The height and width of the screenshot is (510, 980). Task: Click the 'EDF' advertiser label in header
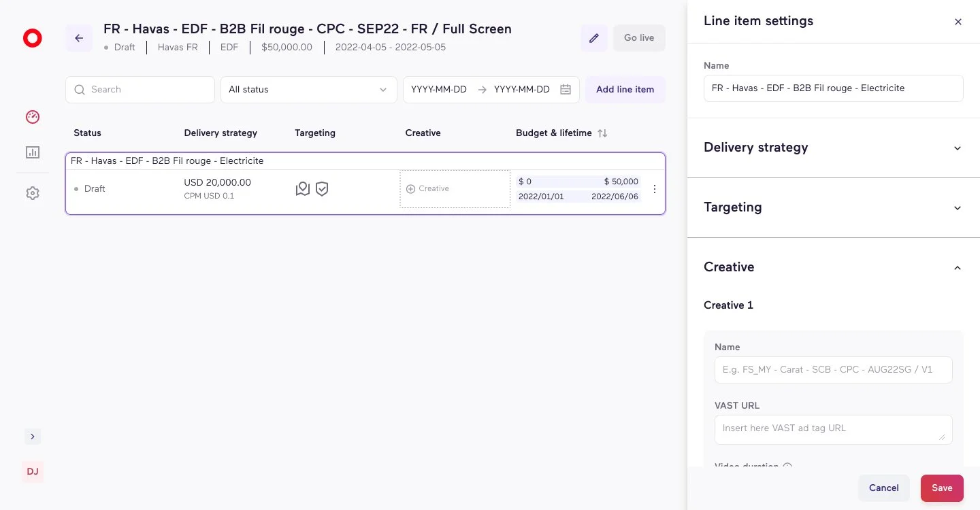[x=229, y=48]
